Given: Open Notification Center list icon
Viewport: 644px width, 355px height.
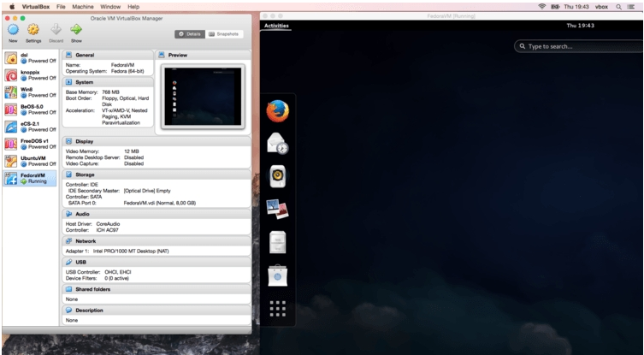Looking at the screenshot, I should point(631,7).
